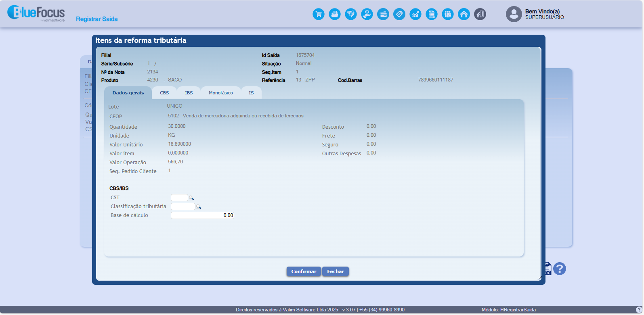
Task: Click the Outras Despesas label
Action: pos(342,154)
